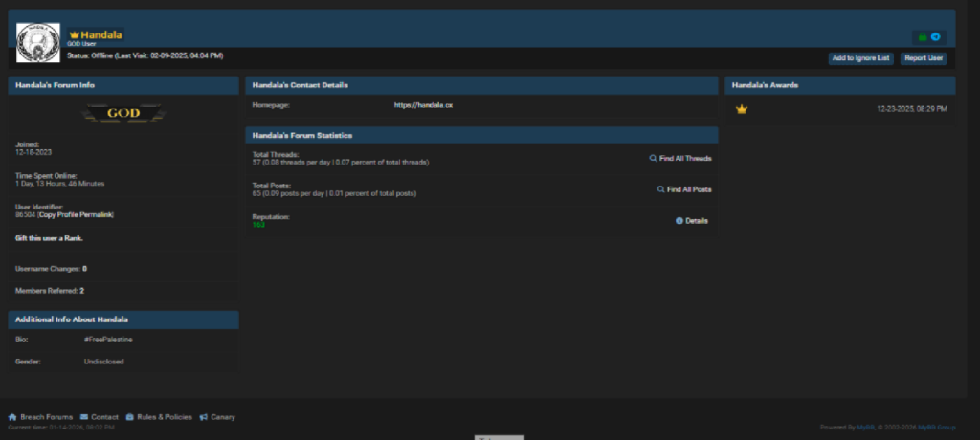
Task: Click the envelope icon beside Contact
Action: coord(84,417)
